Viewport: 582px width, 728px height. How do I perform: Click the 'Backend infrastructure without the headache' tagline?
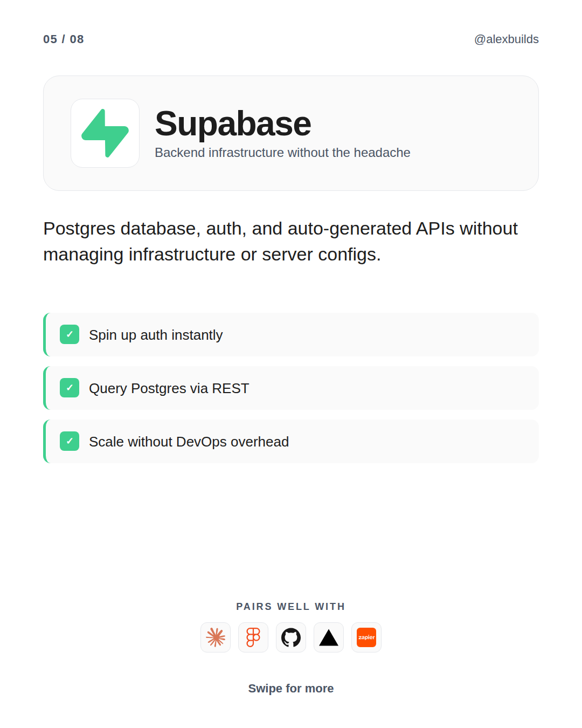pos(282,153)
